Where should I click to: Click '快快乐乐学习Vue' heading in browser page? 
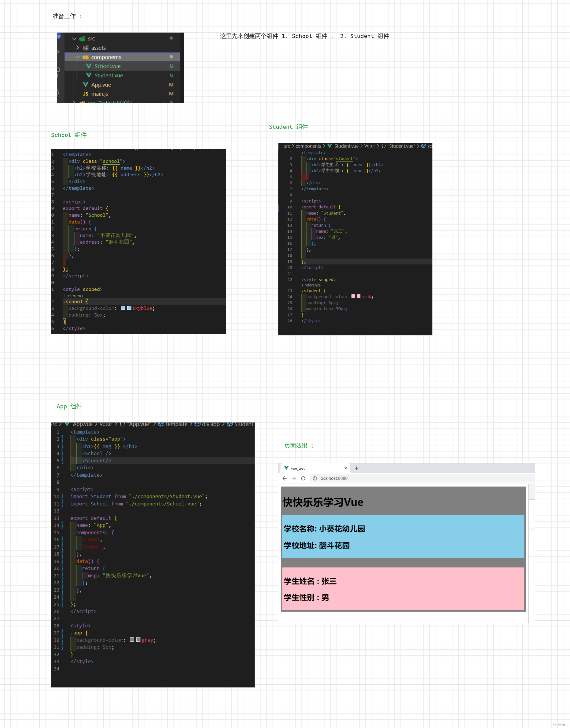[x=323, y=502]
